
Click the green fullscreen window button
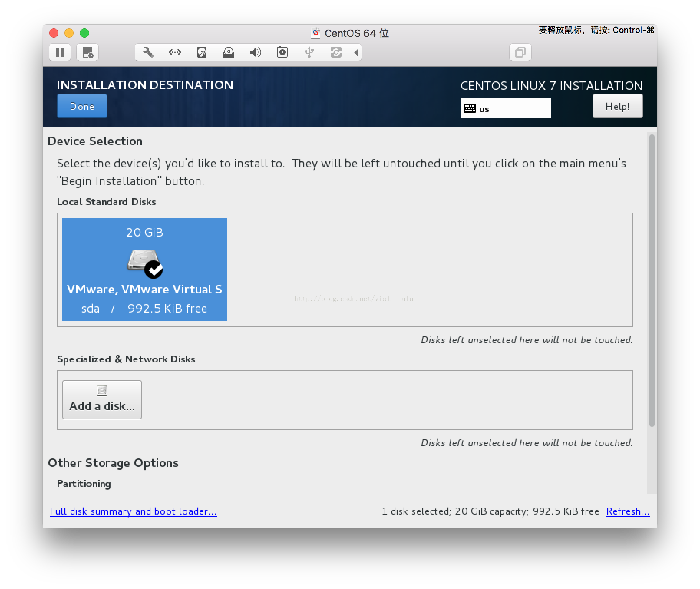(84, 33)
